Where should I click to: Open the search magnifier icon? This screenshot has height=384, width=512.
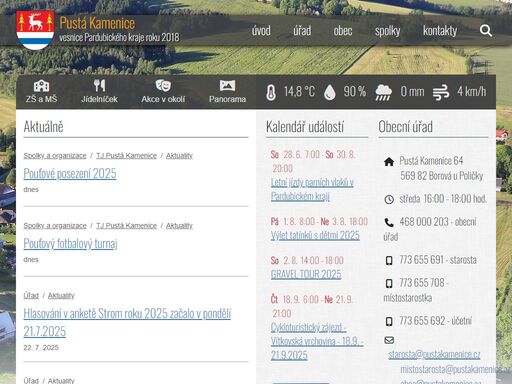[x=486, y=31]
